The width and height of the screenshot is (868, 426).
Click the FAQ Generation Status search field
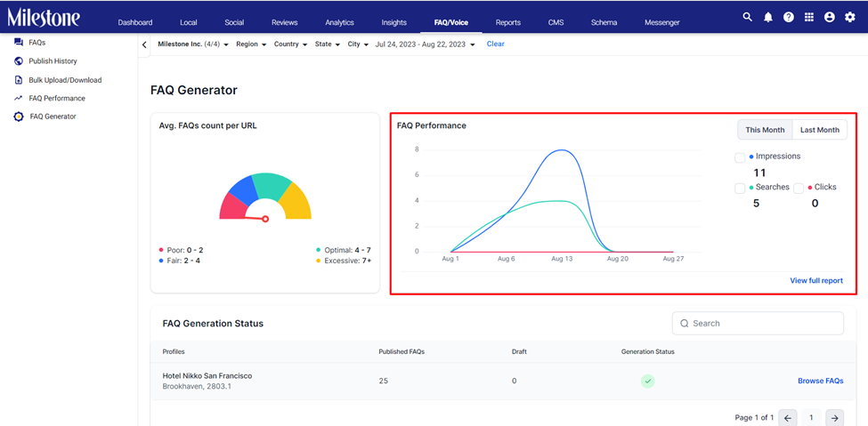click(758, 323)
